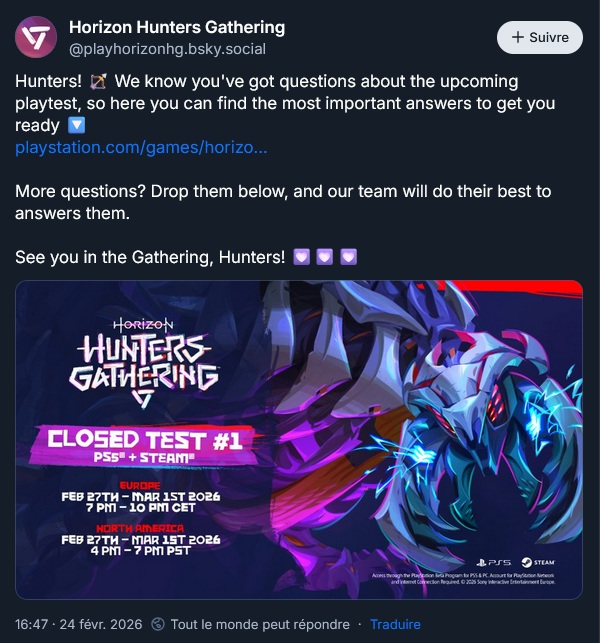Click the reply-settings globe icon
Image resolution: width=600 pixels, height=643 pixels.
click(x=158, y=625)
